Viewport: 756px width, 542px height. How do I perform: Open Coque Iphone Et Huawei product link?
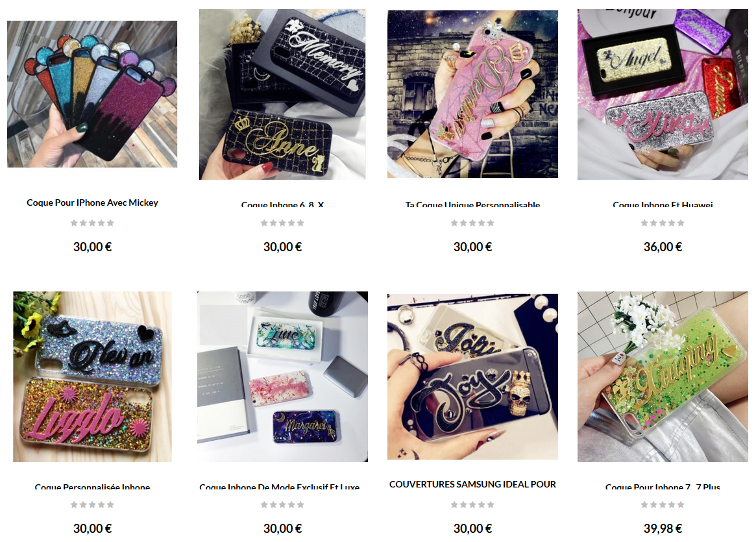pos(663,204)
